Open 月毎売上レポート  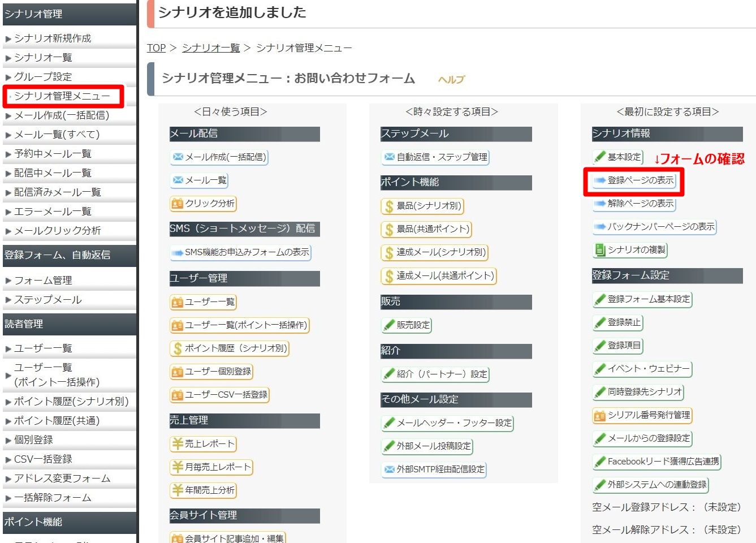coord(211,467)
